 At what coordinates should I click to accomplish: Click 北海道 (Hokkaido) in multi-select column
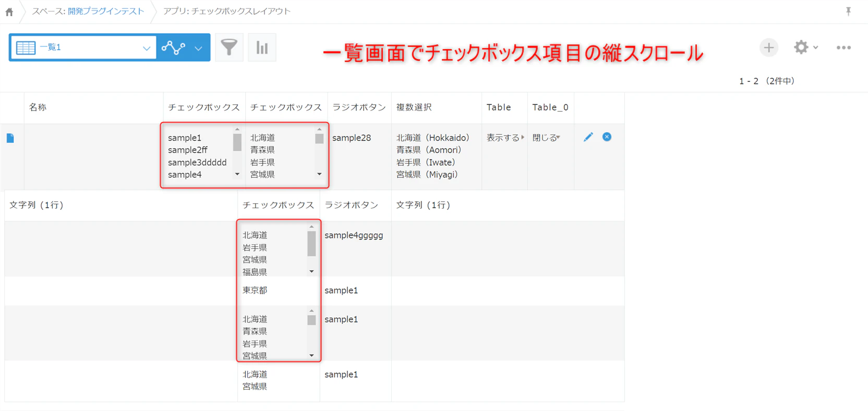pos(433,138)
